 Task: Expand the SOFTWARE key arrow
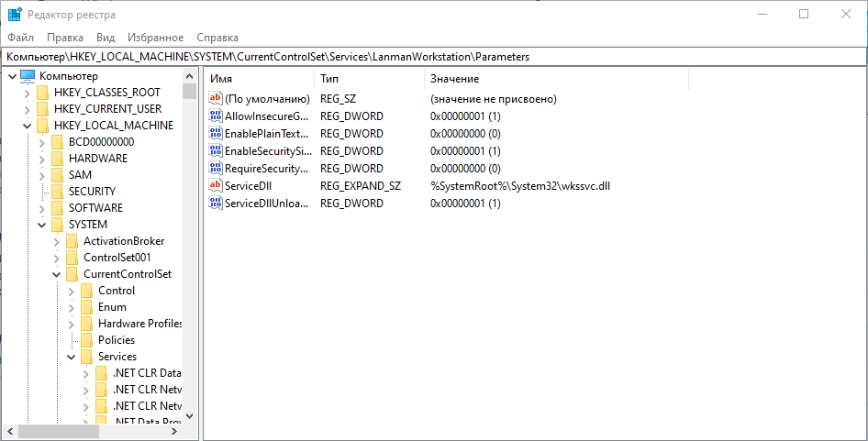[x=42, y=208]
